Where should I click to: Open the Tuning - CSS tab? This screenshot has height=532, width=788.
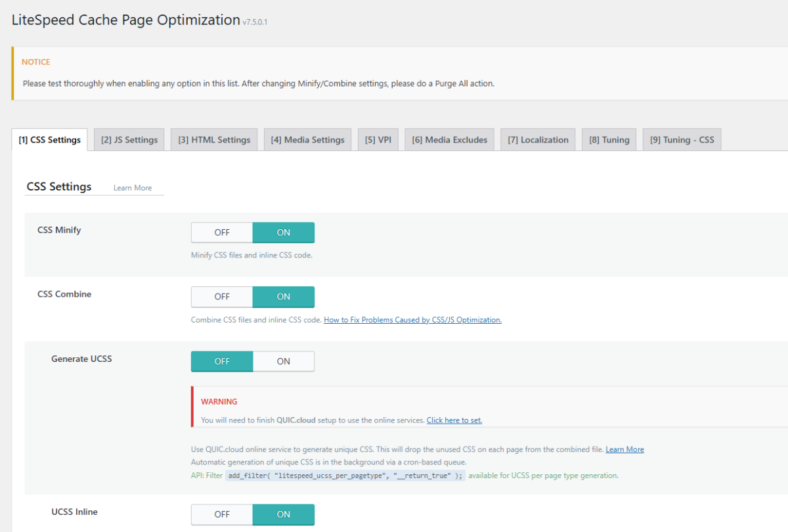click(682, 139)
